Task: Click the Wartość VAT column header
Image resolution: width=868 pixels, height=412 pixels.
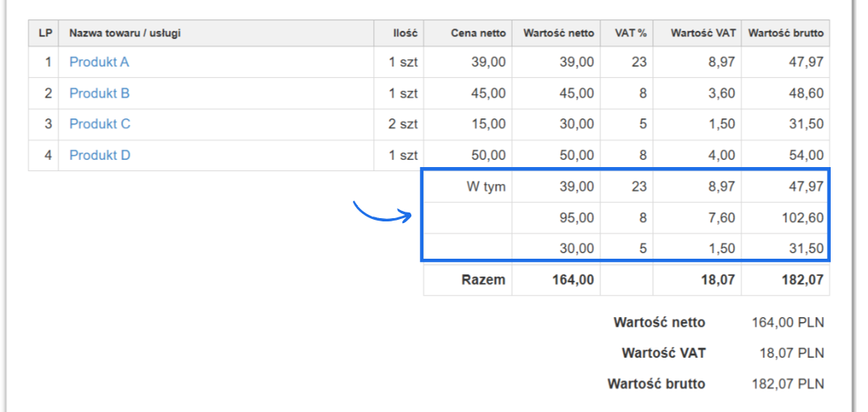Action: [703, 33]
